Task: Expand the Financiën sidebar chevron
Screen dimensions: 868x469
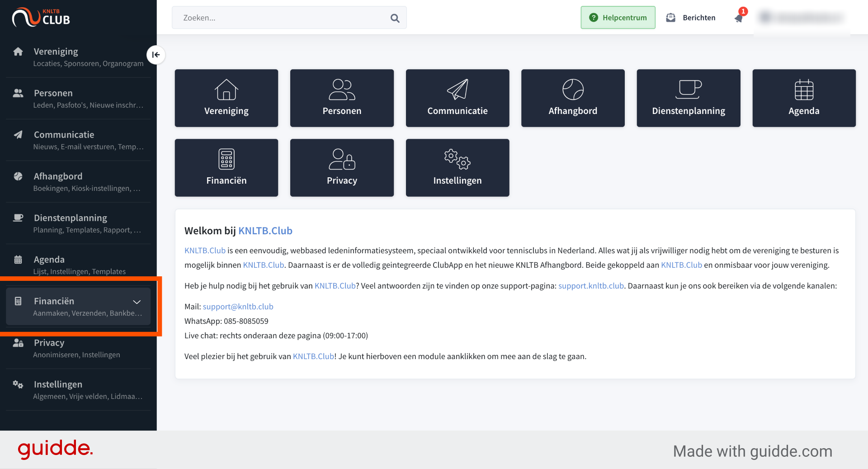Action: pos(137,302)
